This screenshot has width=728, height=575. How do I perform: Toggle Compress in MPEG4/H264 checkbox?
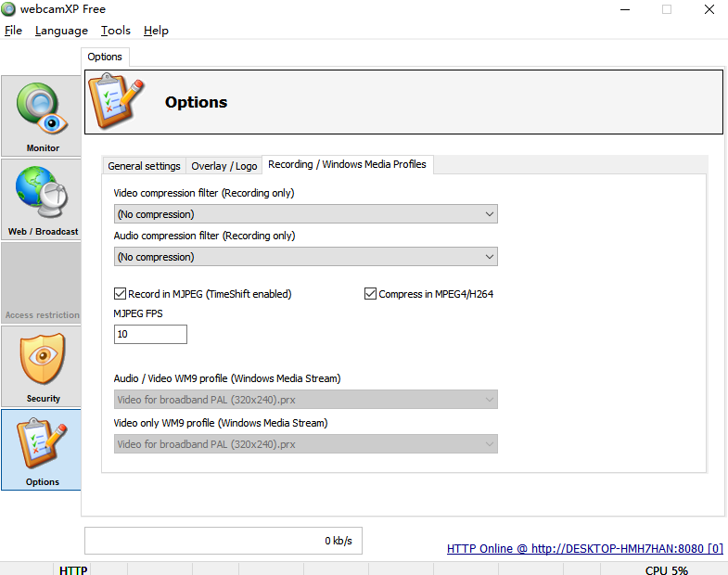point(370,294)
